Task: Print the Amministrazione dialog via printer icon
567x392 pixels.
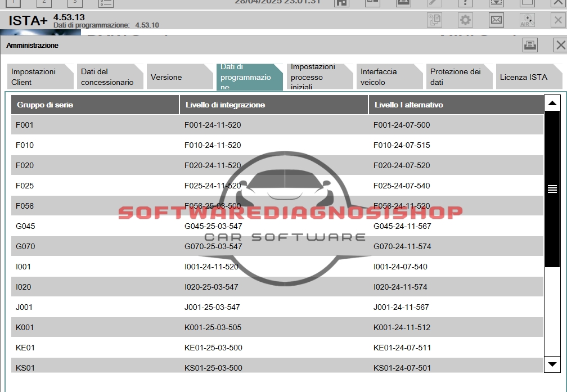Action: pos(530,45)
